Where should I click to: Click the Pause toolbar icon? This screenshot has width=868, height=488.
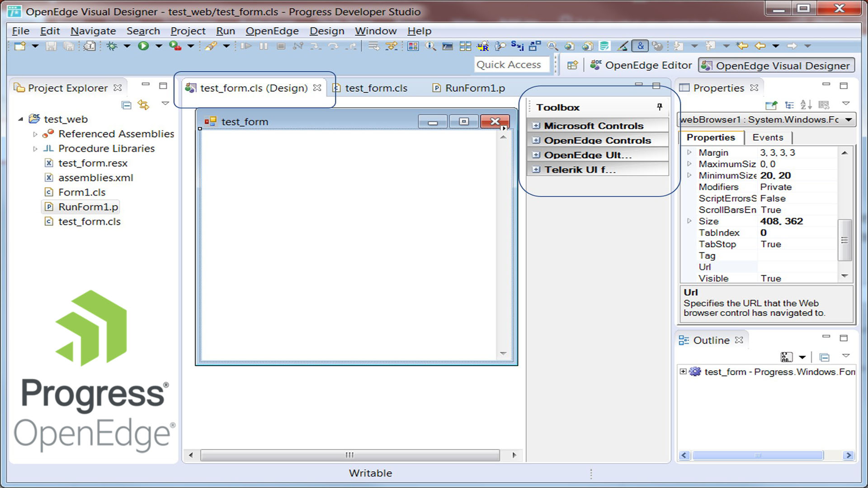(264, 46)
